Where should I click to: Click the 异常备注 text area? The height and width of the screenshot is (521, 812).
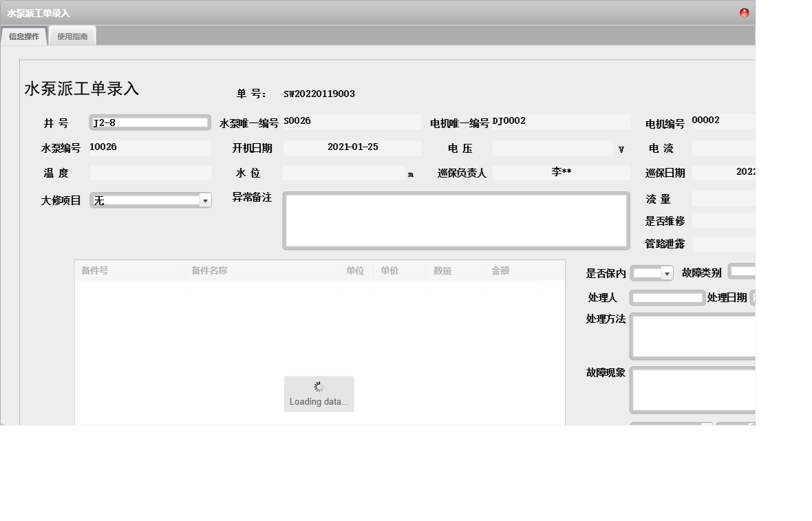[x=456, y=221]
